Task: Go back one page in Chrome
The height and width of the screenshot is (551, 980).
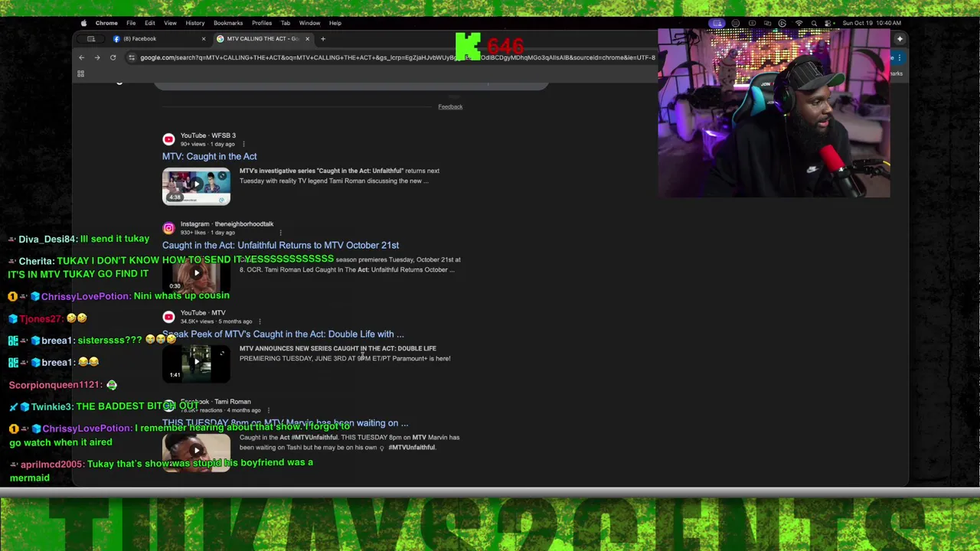Action: tap(81, 57)
